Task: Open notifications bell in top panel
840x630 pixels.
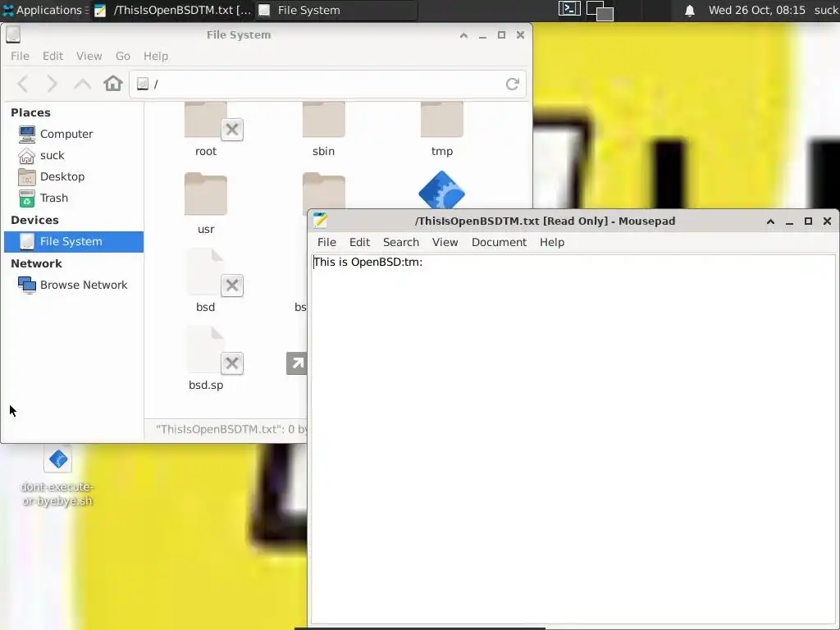Action: (x=689, y=11)
